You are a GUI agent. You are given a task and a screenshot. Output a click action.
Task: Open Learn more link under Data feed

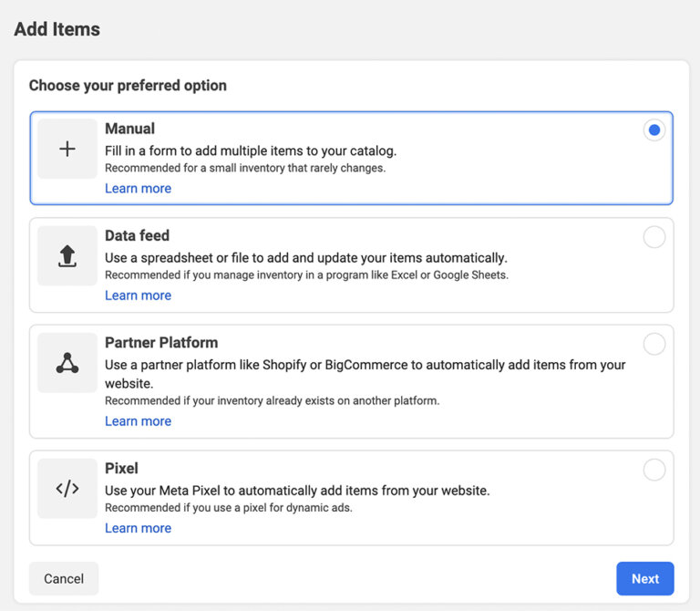(x=138, y=295)
